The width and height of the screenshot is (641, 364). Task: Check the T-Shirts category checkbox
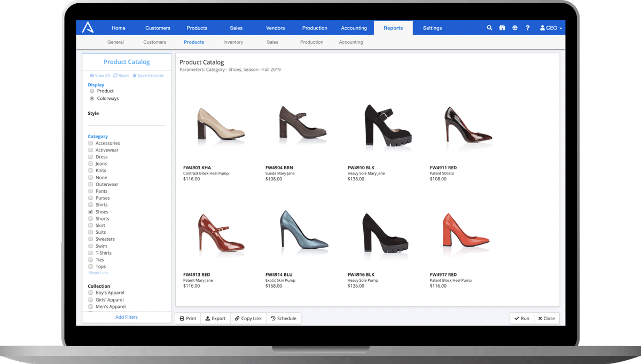coord(91,253)
